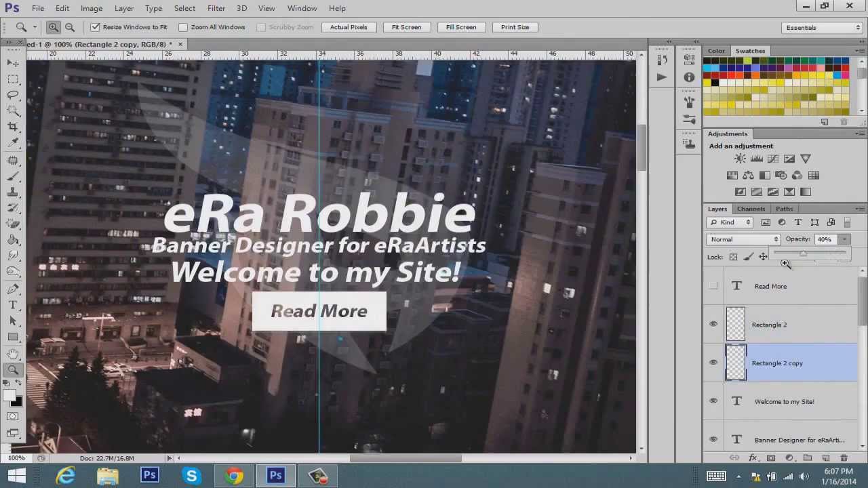Click Zoom In magnifier in options bar
868x488 pixels.
coord(53,27)
